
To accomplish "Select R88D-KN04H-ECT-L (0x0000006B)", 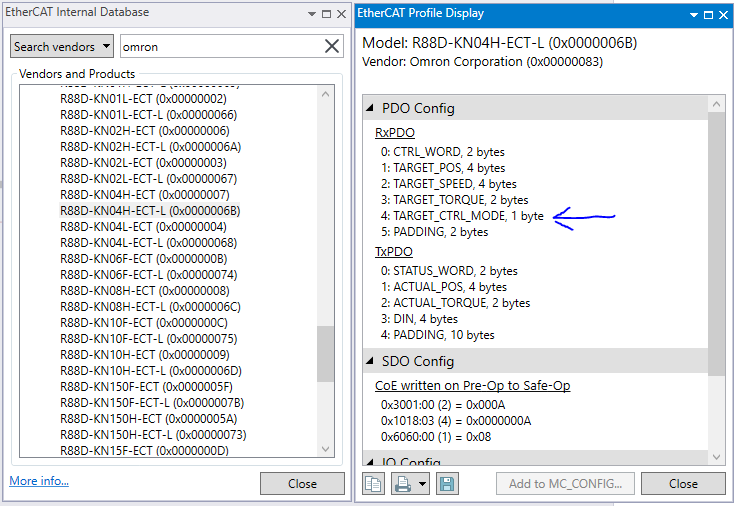I will coord(150,211).
